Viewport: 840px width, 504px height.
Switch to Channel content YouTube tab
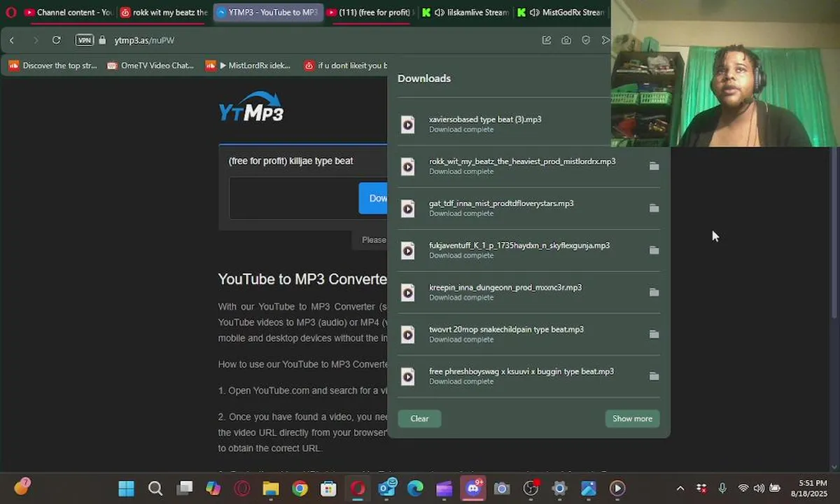click(x=67, y=12)
